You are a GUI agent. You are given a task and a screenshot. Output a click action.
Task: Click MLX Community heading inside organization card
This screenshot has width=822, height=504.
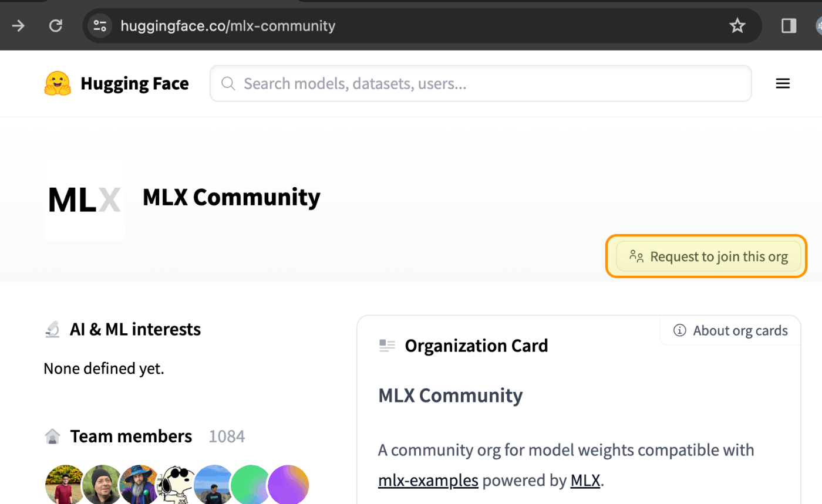pyautogui.click(x=450, y=395)
